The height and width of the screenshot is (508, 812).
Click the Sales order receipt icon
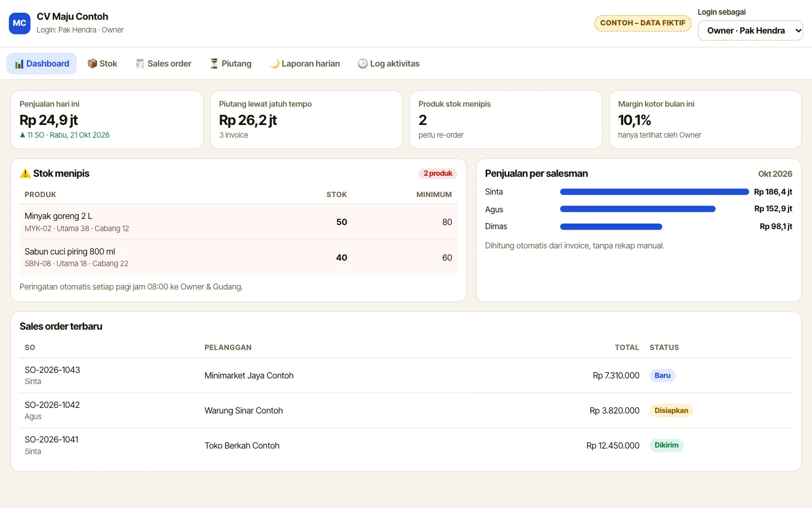[140, 63]
